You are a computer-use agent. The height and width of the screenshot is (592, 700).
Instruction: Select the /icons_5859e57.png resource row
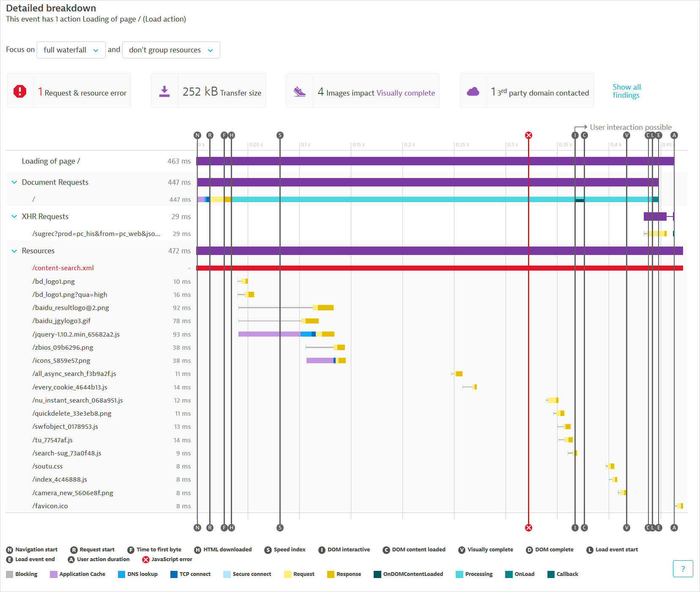tap(61, 361)
